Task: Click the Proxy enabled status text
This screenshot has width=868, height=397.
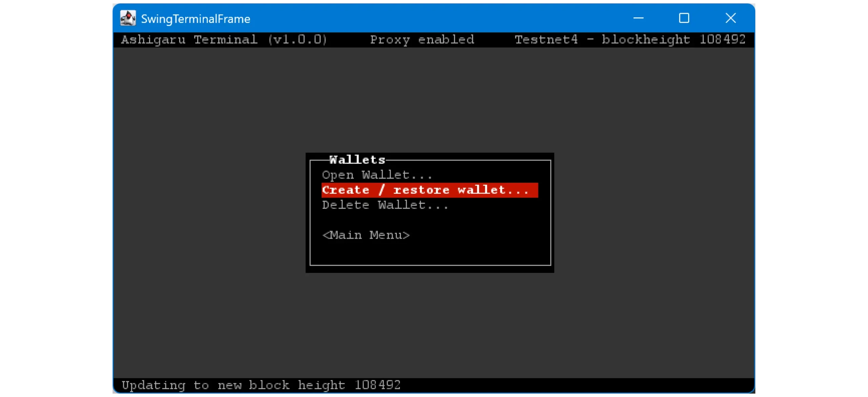Action: [x=422, y=40]
